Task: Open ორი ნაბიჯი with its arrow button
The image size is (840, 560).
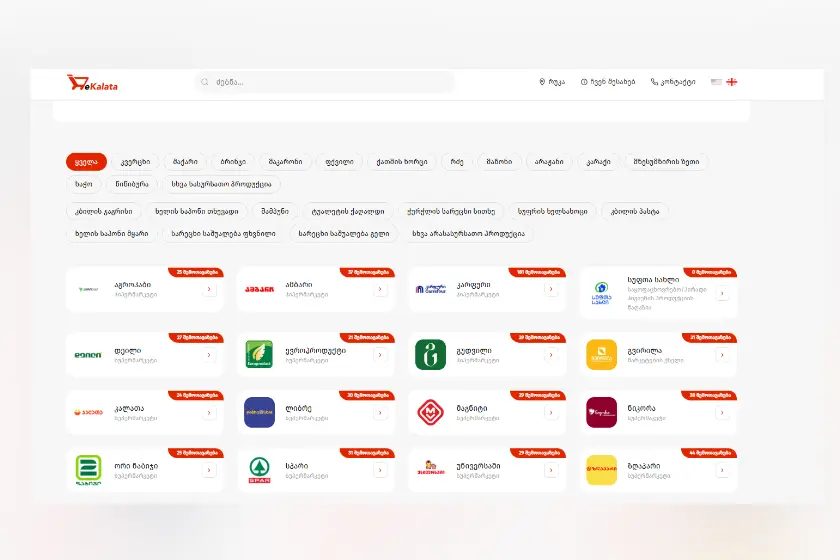Action: tap(209, 470)
